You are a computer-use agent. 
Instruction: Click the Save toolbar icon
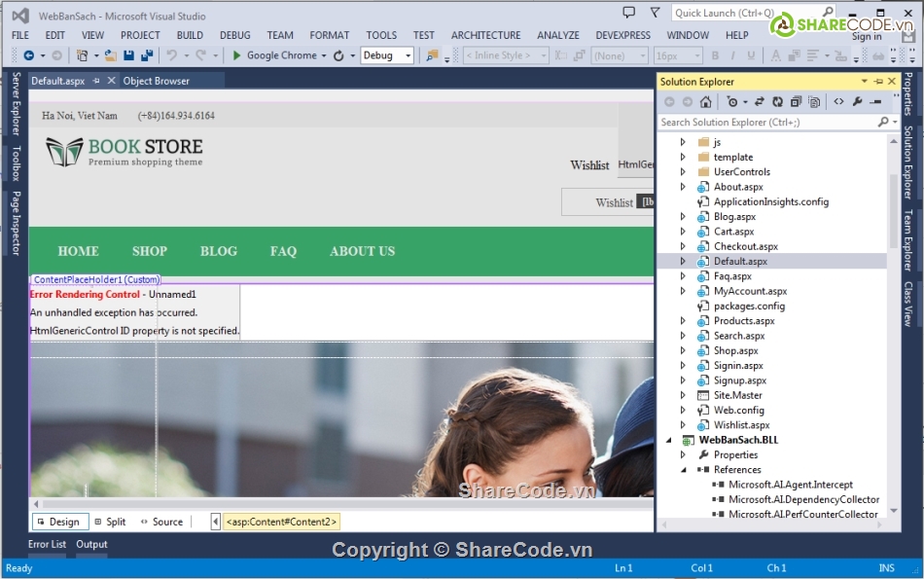[128, 55]
